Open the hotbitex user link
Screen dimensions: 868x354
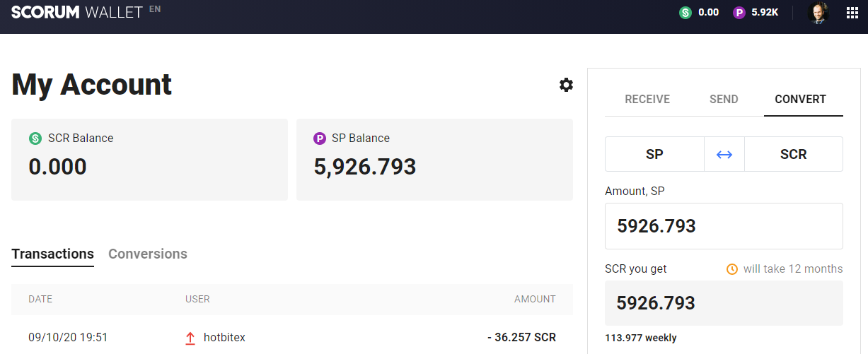point(224,338)
